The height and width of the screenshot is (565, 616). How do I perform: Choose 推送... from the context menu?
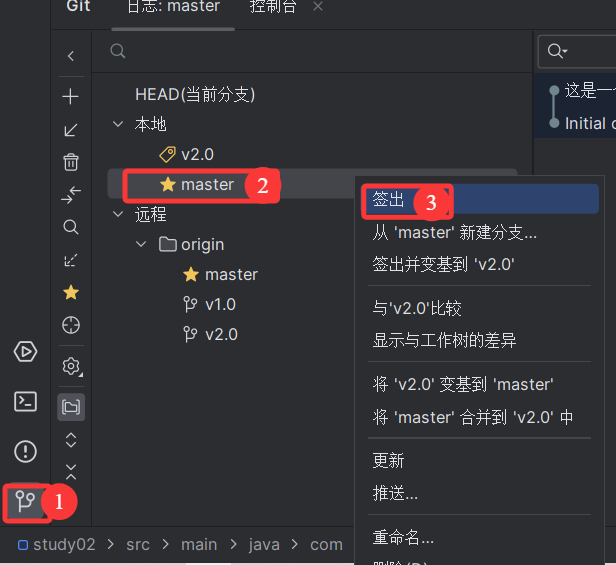(x=395, y=493)
